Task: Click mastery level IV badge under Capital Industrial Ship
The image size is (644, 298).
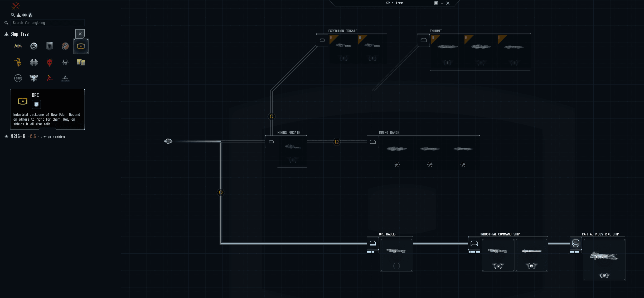Action: coord(604,275)
